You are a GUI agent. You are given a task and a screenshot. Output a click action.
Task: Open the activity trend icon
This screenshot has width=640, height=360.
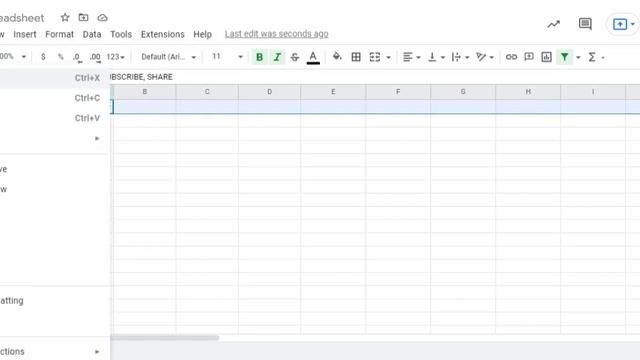[x=553, y=24]
